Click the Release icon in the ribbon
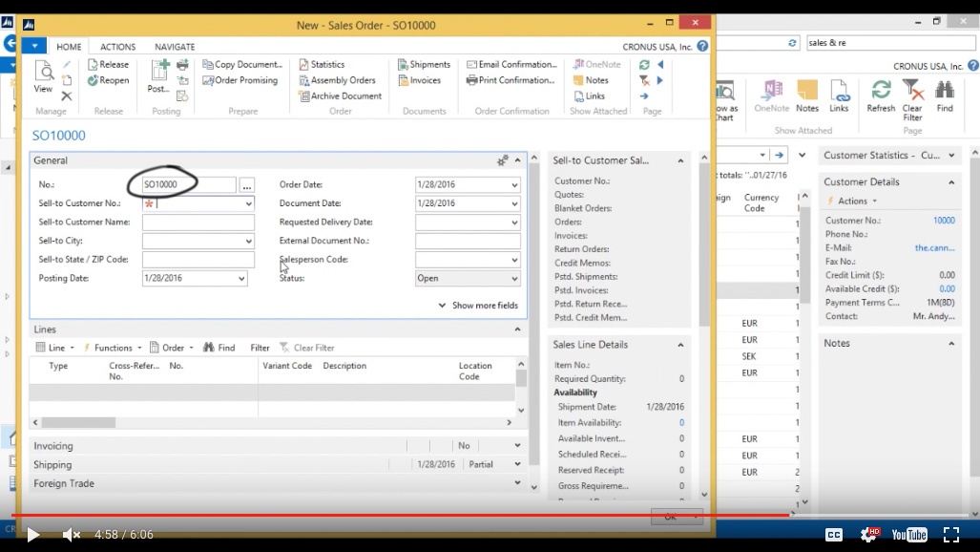980x552 pixels. [x=109, y=64]
